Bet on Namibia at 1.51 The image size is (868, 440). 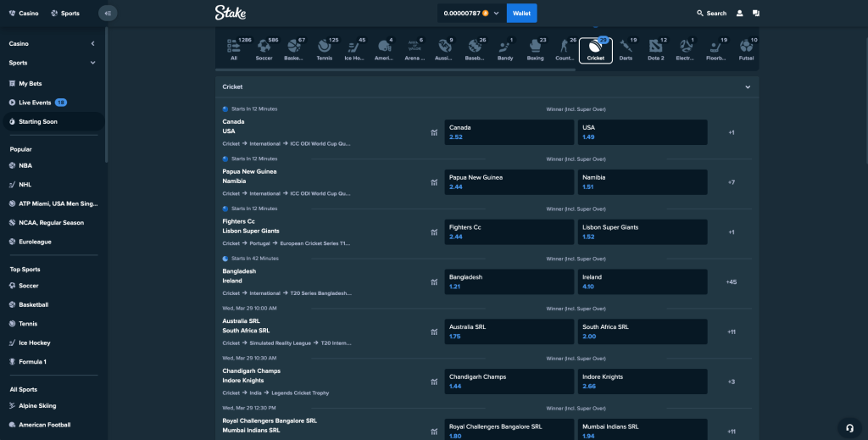(643, 182)
